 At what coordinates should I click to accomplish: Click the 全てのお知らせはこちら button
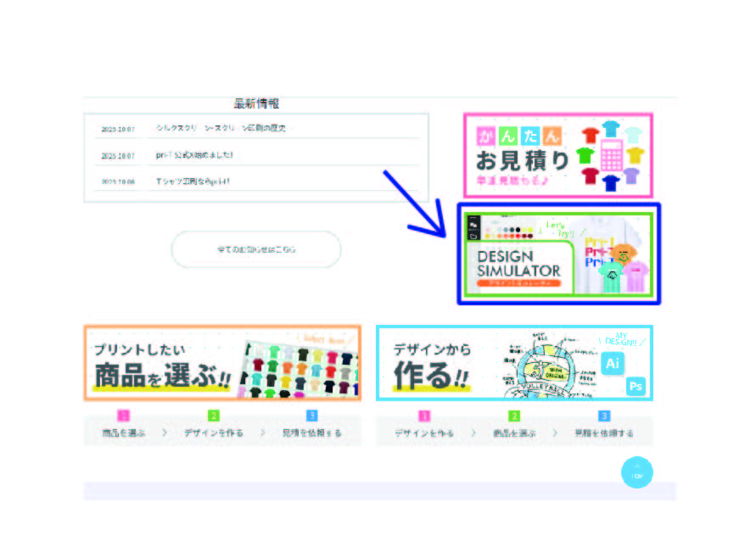[256, 249]
